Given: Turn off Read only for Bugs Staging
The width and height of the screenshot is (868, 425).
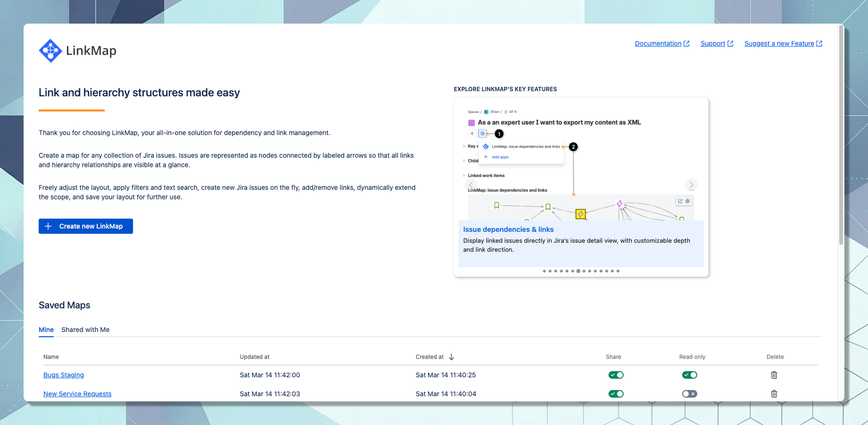Looking at the screenshot, I should [x=689, y=374].
